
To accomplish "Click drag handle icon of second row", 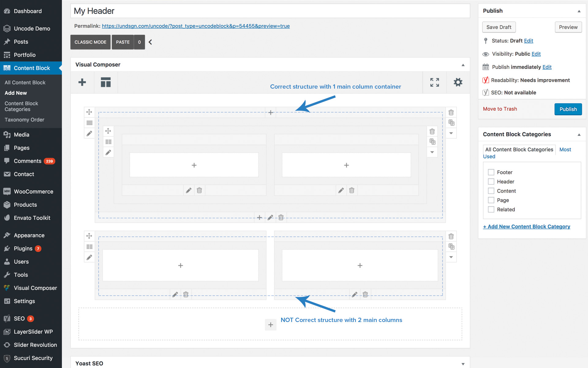I will (89, 236).
